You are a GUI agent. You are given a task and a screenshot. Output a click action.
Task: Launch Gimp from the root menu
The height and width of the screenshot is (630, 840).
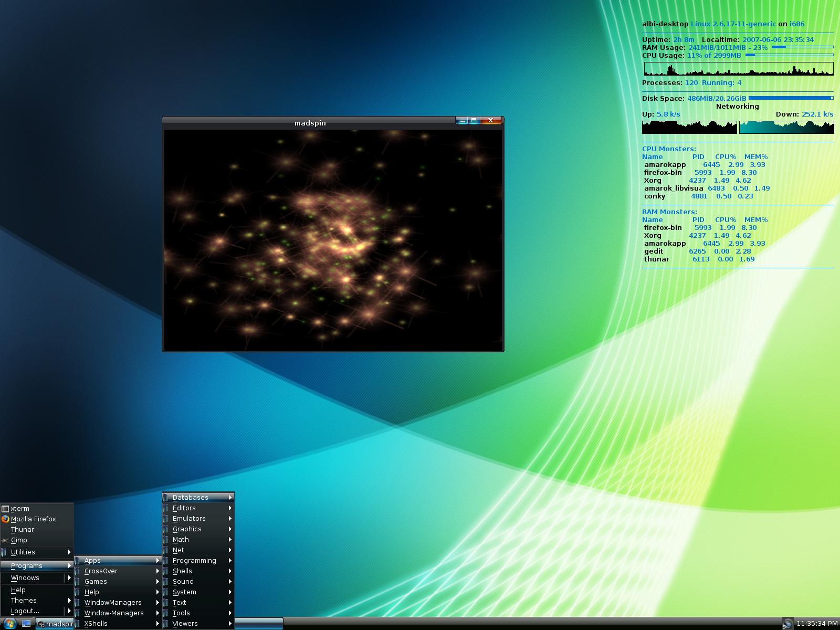(37, 540)
